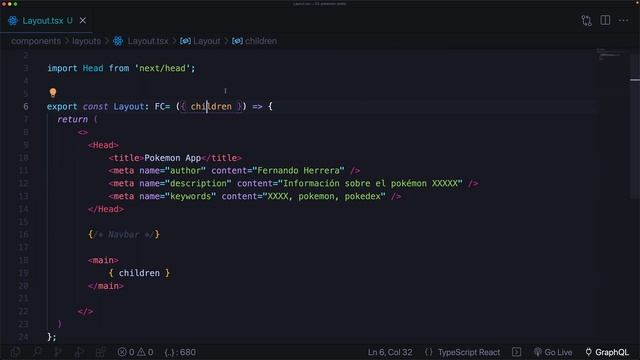Click line number 6 in the gutter
The height and width of the screenshot is (360, 640).
click(x=26, y=107)
